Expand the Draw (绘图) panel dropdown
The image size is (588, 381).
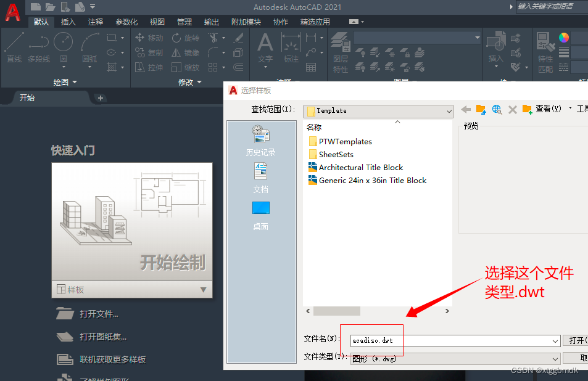tap(65, 82)
